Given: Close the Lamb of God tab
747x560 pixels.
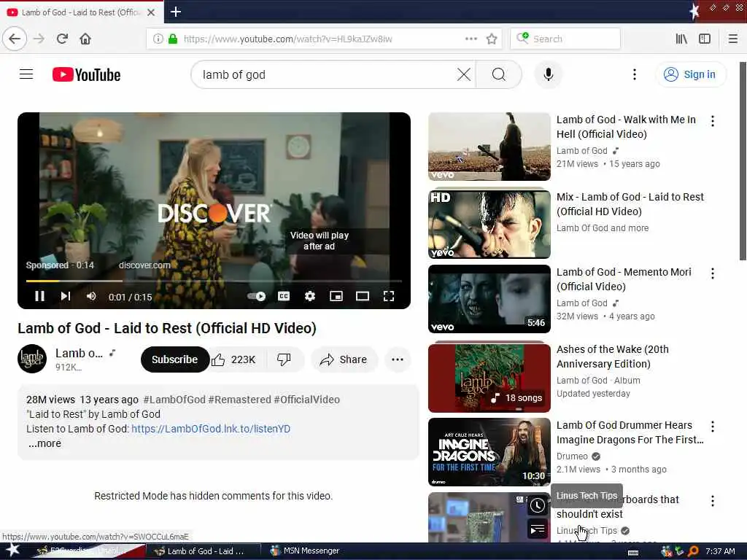Looking at the screenshot, I should (151, 12).
